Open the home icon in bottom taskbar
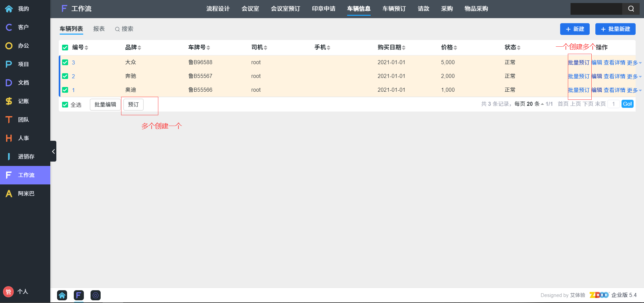Image resolution: width=644 pixels, height=303 pixels. coord(62,295)
